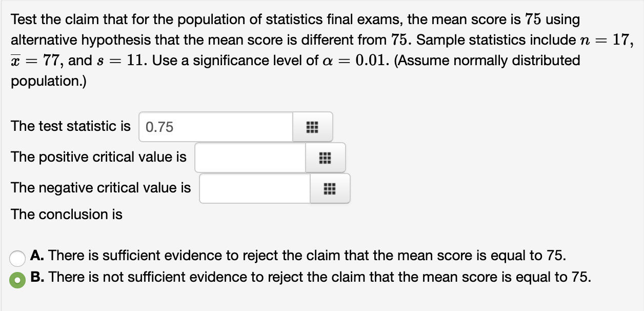Screen dimensions: 644x311
Task: Click the phrase 'The conclusion is'
Action: (67, 215)
